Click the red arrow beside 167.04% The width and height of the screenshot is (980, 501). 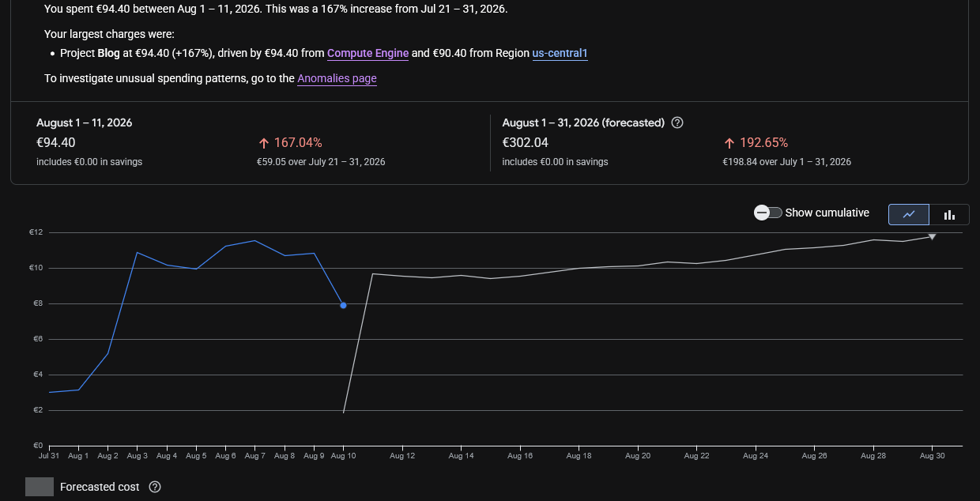[264, 143]
